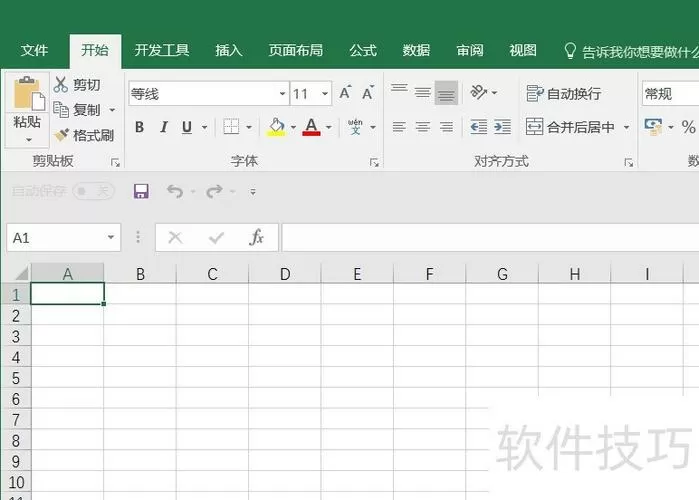Switch to the View (视图) tab

(x=523, y=50)
